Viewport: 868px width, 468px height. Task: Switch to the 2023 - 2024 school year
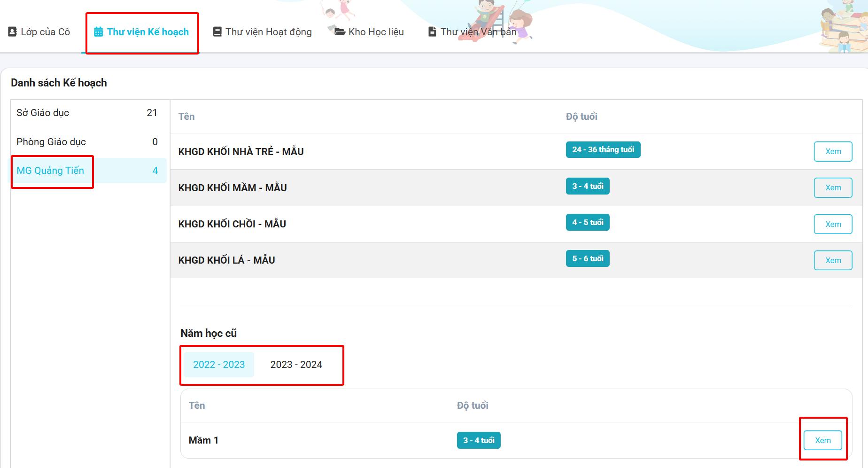pos(296,365)
